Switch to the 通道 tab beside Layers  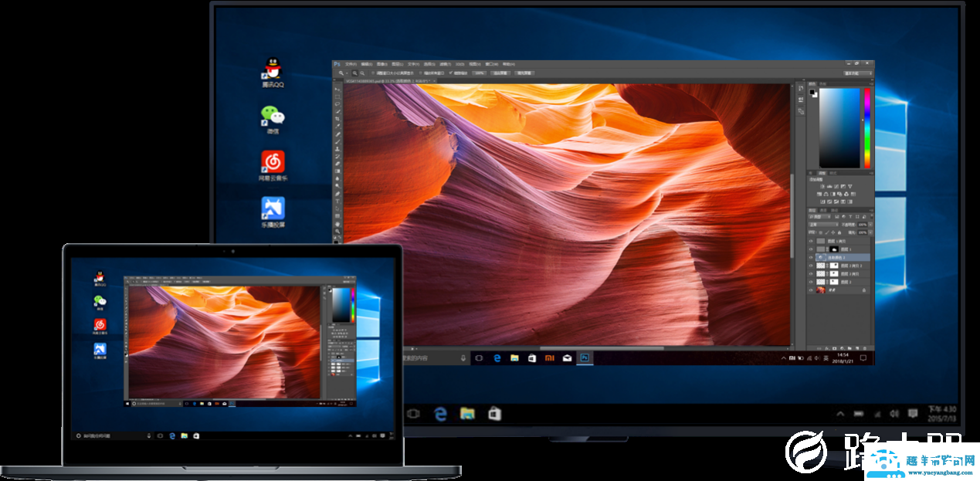823,210
